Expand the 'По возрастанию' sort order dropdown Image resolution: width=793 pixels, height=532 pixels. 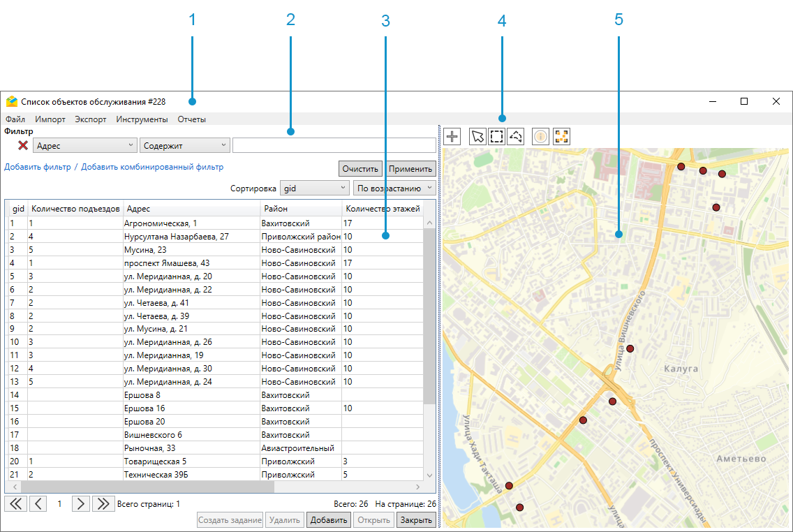(x=394, y=189)
